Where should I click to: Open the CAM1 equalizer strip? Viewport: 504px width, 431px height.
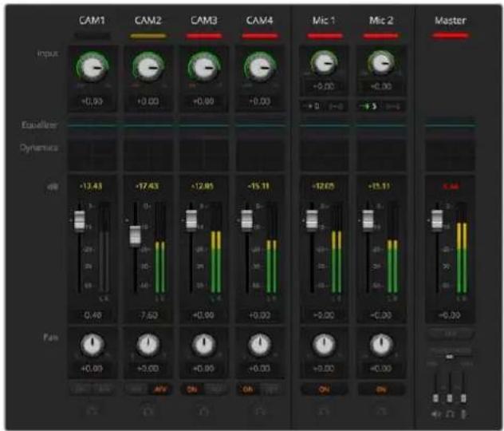click(x=93, y=125)
